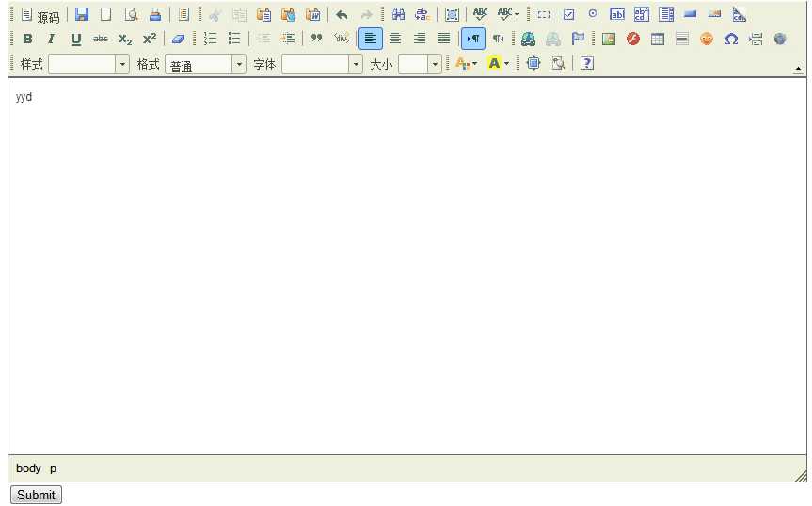Insert a table

pos(657,39)
